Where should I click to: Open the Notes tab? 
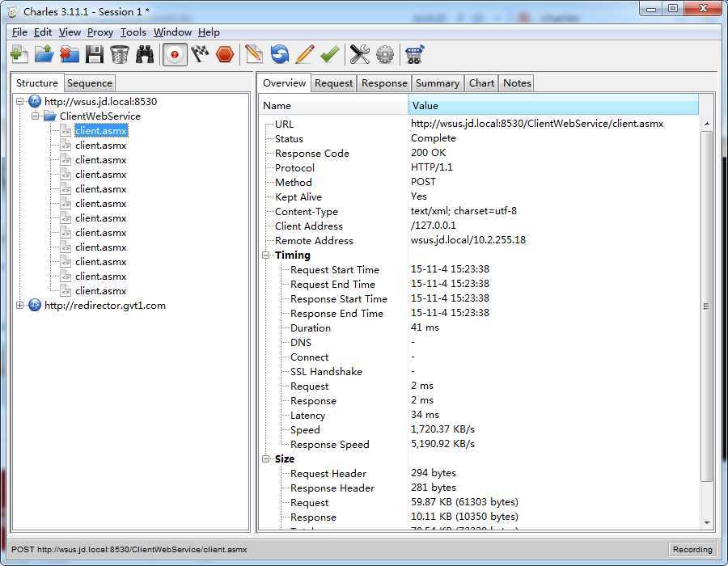[517, 83]
